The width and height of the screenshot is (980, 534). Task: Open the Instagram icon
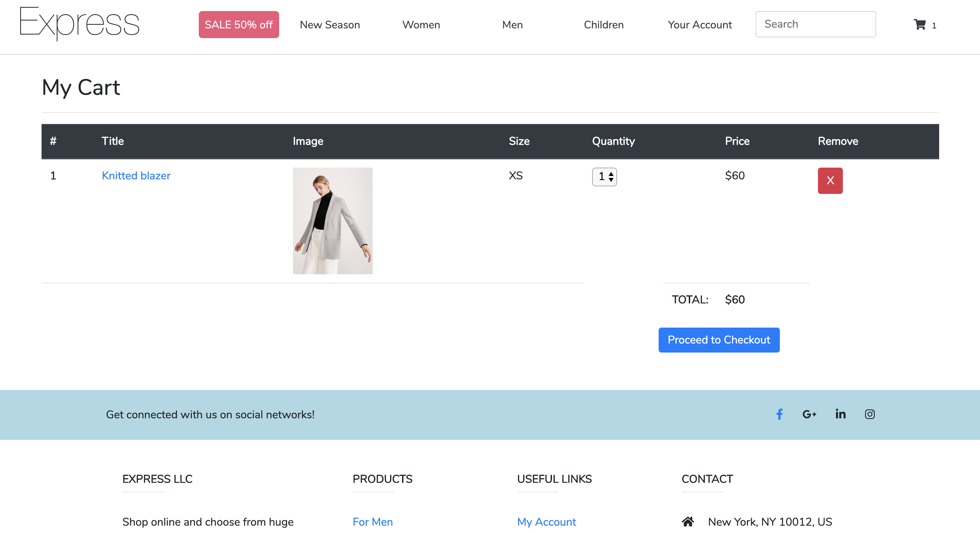(870, 414)
